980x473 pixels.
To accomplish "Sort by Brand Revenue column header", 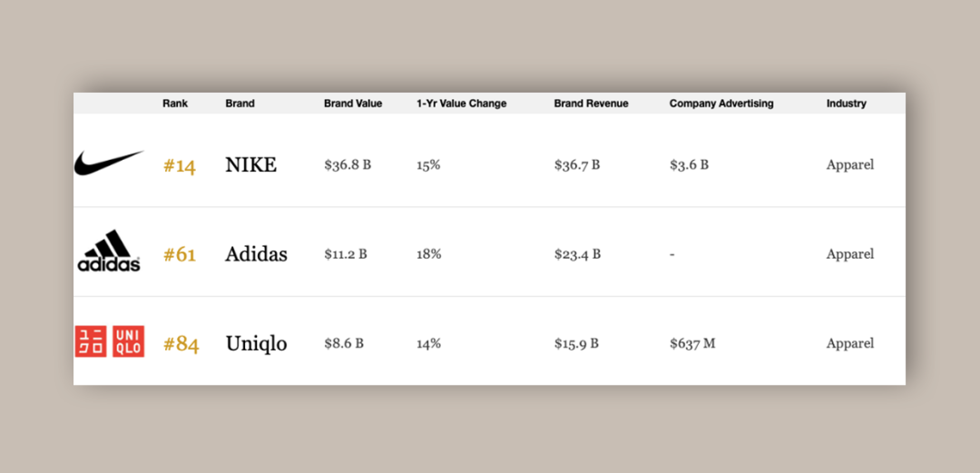I will pyautogui.click(x=591, y=103).
